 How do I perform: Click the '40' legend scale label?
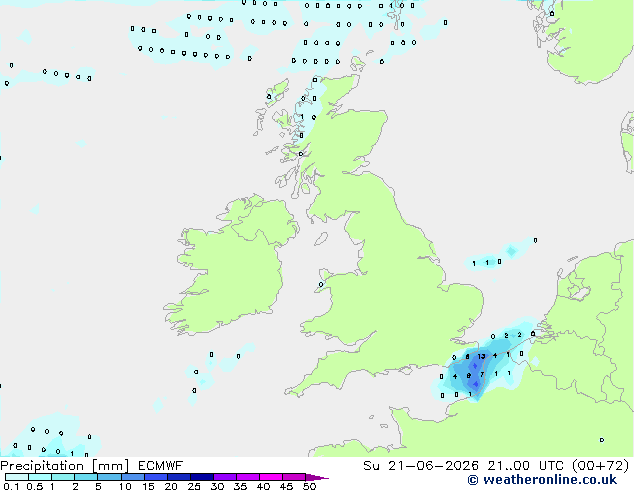click(x=263, y=486)
